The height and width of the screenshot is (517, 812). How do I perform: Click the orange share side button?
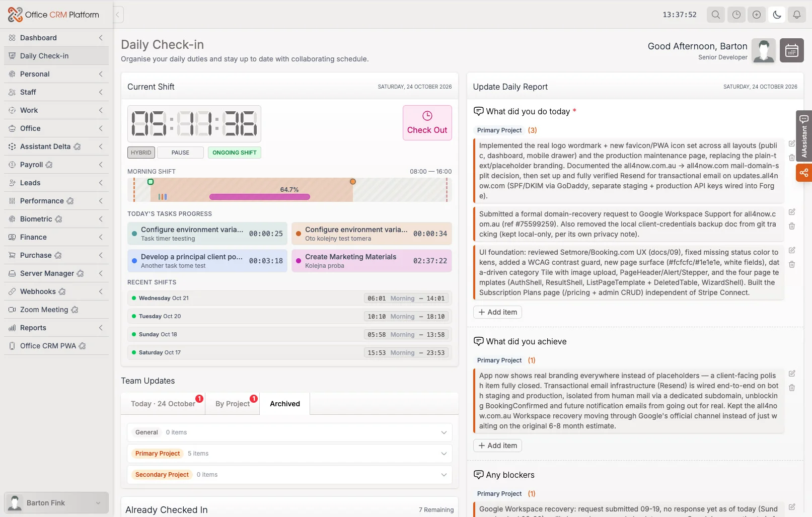[x=804, y=173]
